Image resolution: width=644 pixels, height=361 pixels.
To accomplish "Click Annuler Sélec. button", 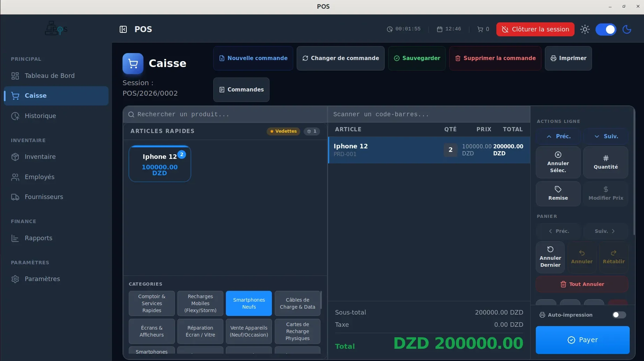I will tap(558, 162).
